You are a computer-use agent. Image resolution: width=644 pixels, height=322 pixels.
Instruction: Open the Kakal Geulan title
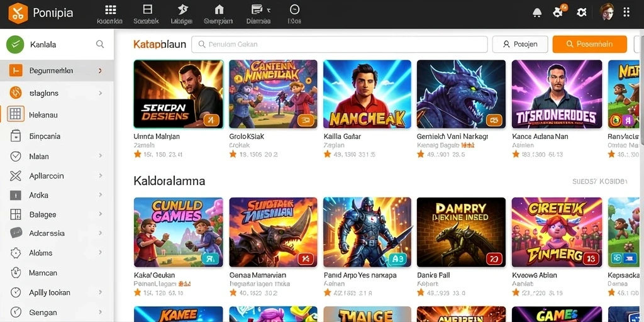click(x=154, y=275)
